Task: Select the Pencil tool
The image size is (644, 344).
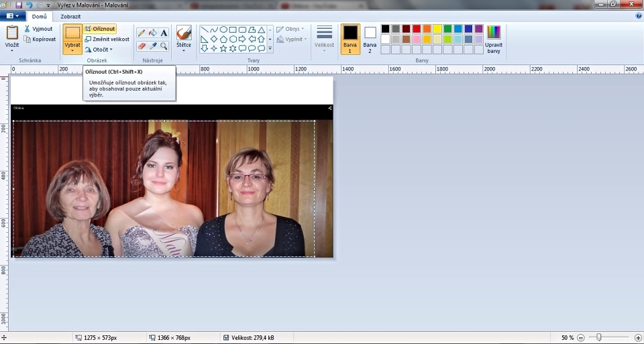Action: coord(142,33)
